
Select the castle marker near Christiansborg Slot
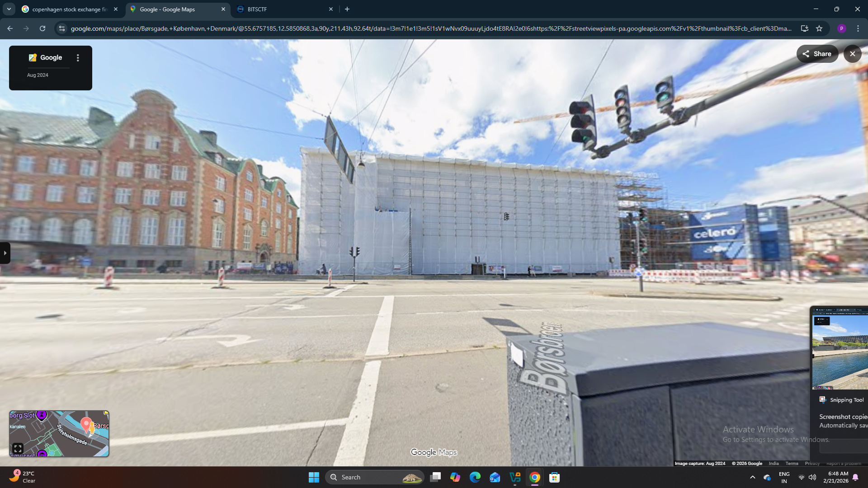click(42, 415)
